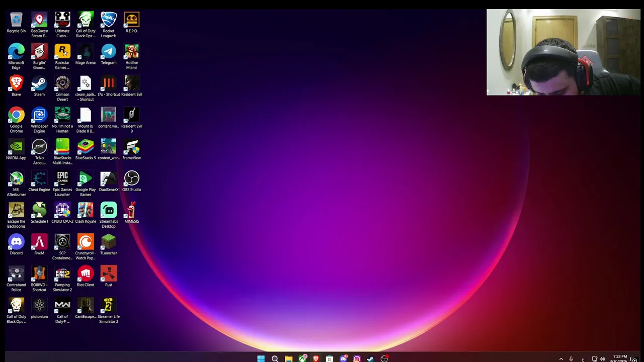Open Rockstar Games Launcher icon
The height and width of the screenshot is (362, 644).
tap(62, 57)
